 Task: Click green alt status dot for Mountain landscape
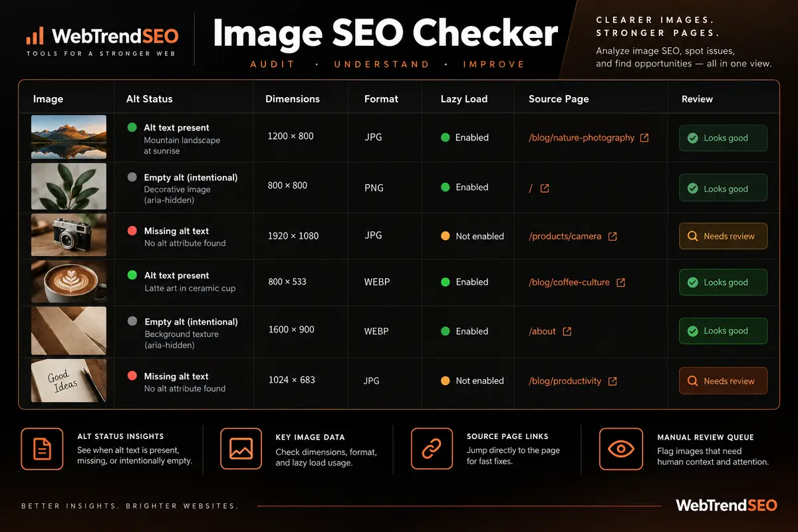pos(132,127)
